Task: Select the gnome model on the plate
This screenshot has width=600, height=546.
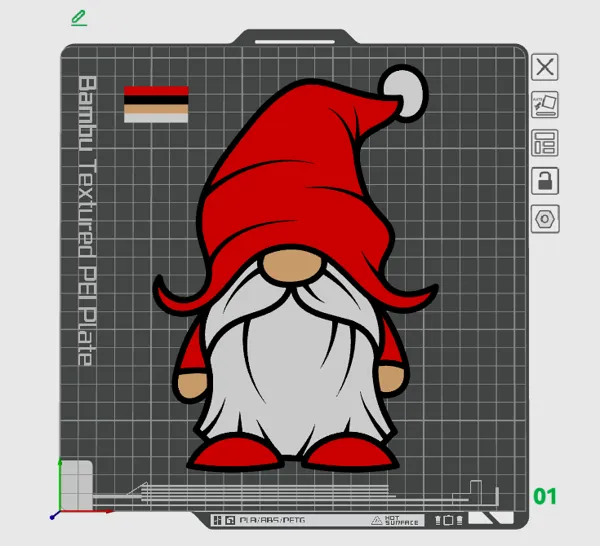Action: click(295, 268)
